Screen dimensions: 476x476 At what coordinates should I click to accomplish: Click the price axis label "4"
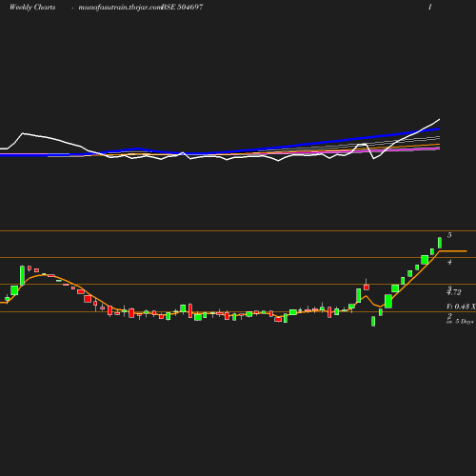click(449, 262)
